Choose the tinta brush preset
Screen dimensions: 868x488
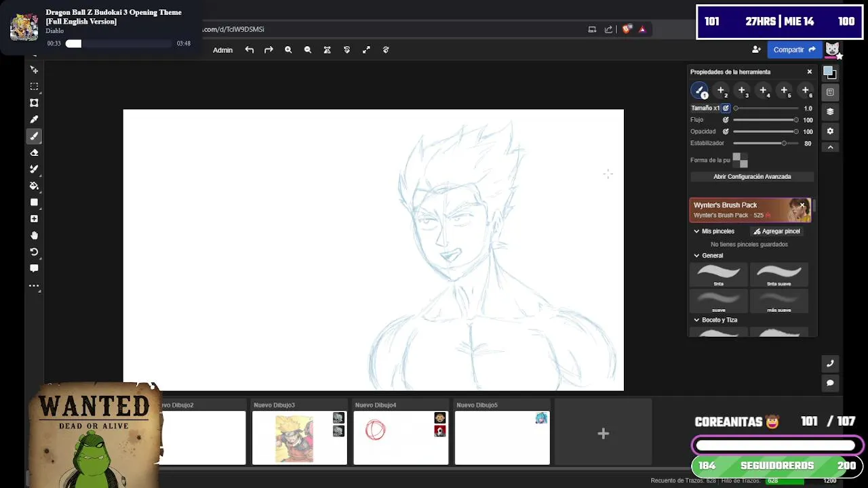coord(719,274)
